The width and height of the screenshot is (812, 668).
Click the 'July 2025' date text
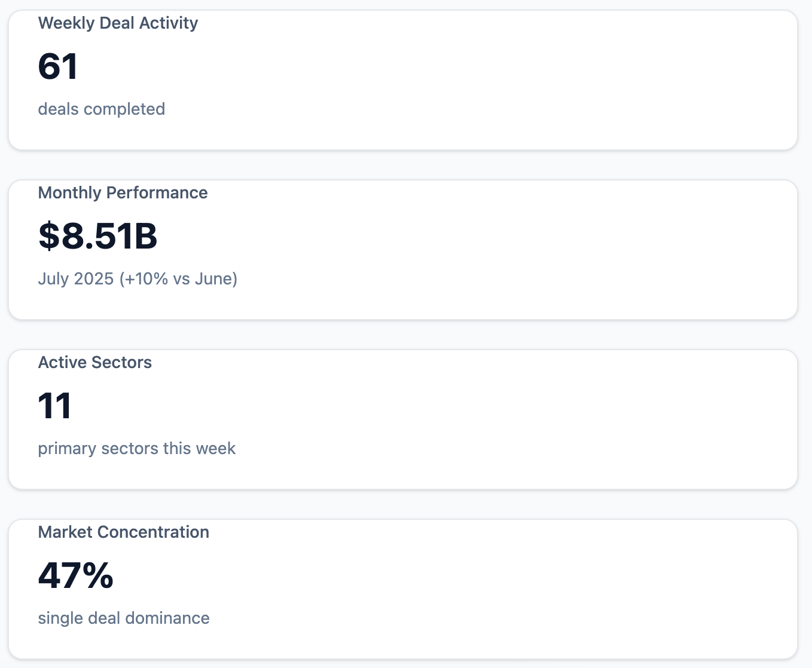coord(75,279)
